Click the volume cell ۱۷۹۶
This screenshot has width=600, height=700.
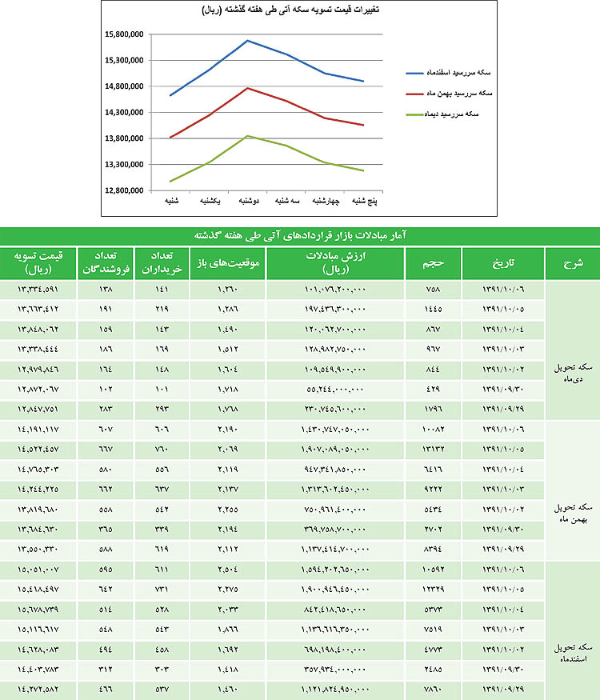(433, 410)
